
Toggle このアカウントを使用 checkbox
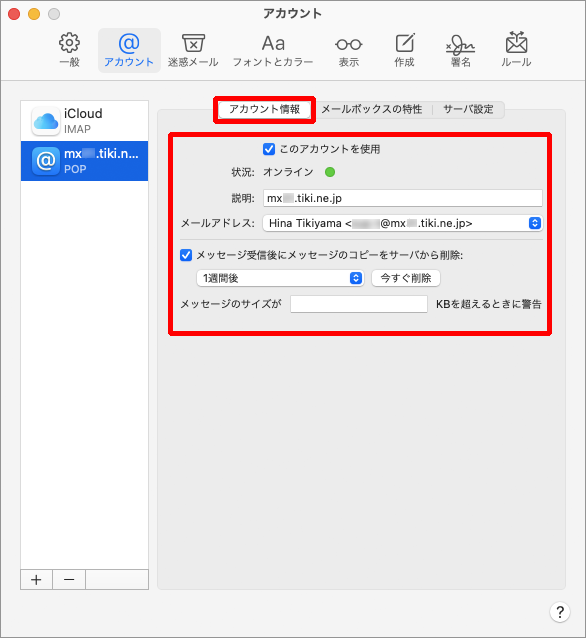(x=269, y=149)
